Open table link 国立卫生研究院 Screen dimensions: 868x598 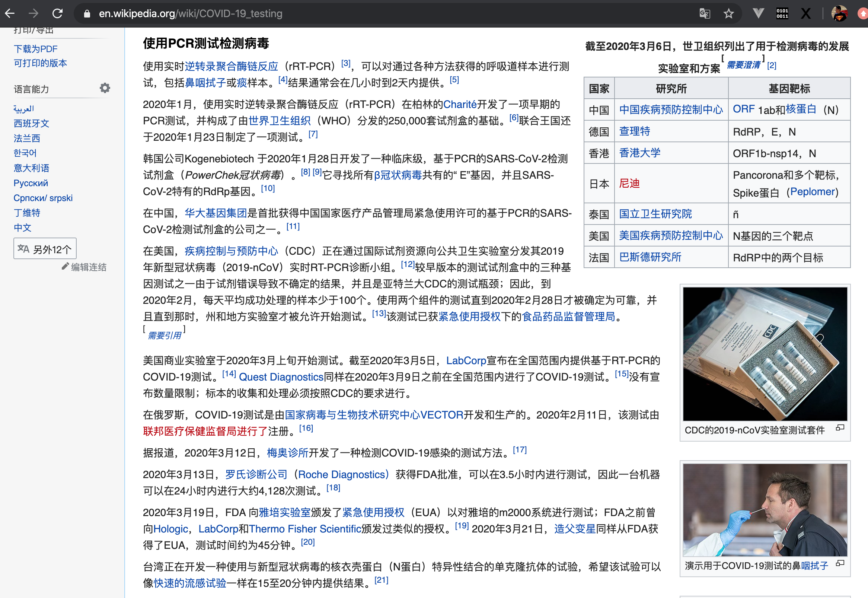(655, 214)
